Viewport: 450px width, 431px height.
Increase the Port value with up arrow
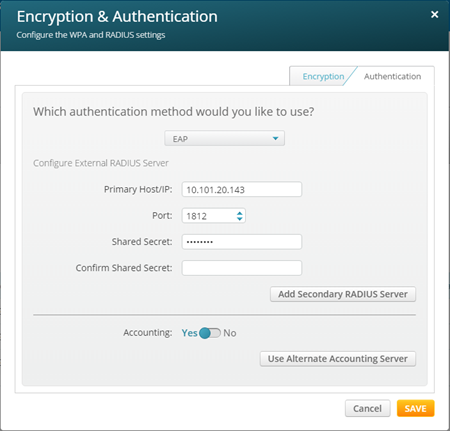[239, 213]
